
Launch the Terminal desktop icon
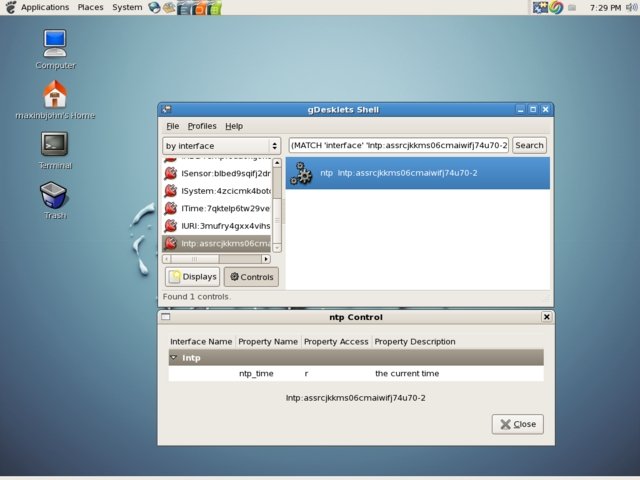click(55, 144)
